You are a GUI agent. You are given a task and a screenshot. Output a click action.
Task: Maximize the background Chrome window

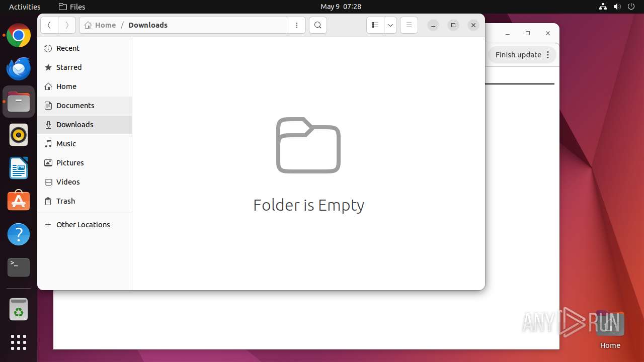click(x=528, y=33)
